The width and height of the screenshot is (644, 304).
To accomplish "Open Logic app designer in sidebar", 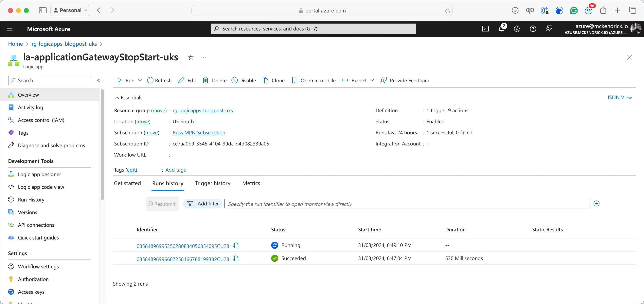I will (x=39, y=174).
